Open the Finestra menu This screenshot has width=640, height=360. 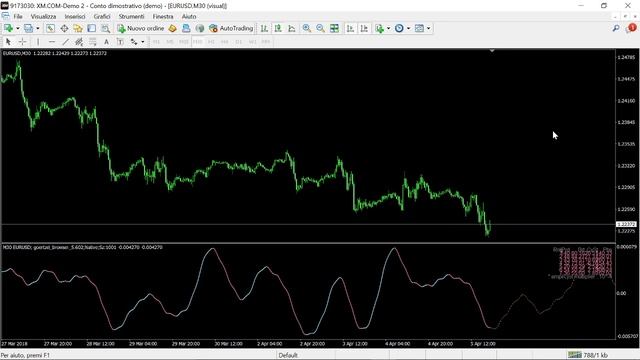(x=163, y=16)
